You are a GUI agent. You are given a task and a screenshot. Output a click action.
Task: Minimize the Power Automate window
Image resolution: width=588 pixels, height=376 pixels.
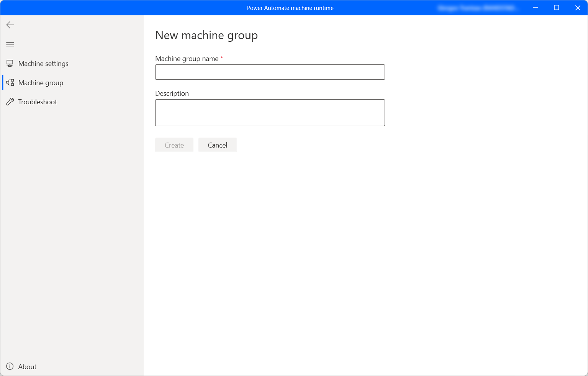point(536,8)
